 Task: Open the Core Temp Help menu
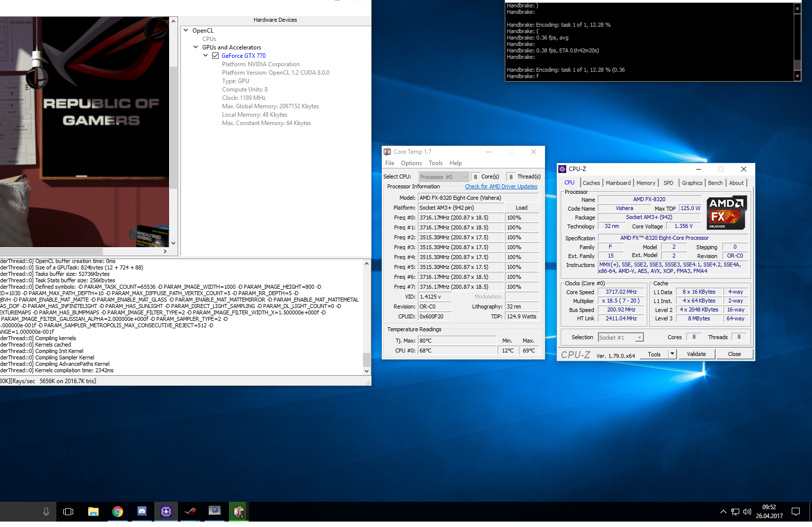pos(455,163)
